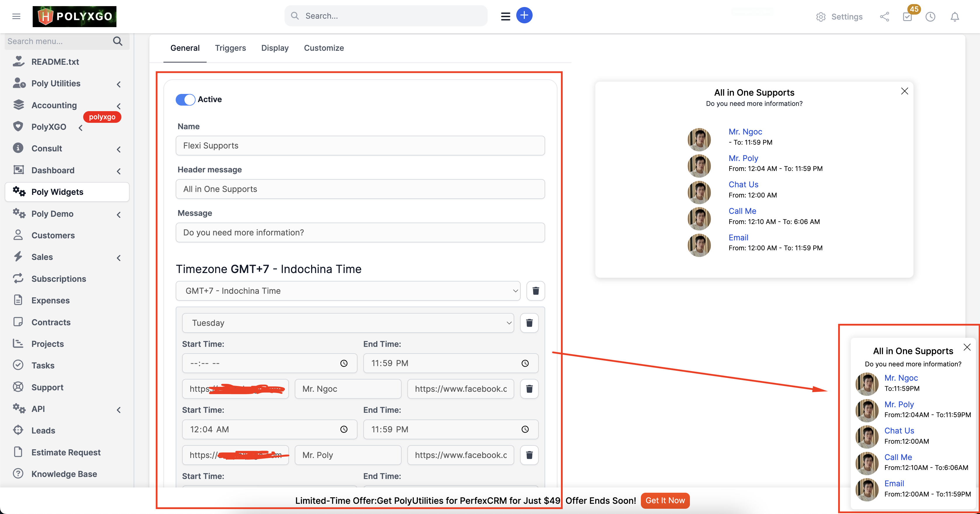Click the Get It Now offer button

(665, 500)
